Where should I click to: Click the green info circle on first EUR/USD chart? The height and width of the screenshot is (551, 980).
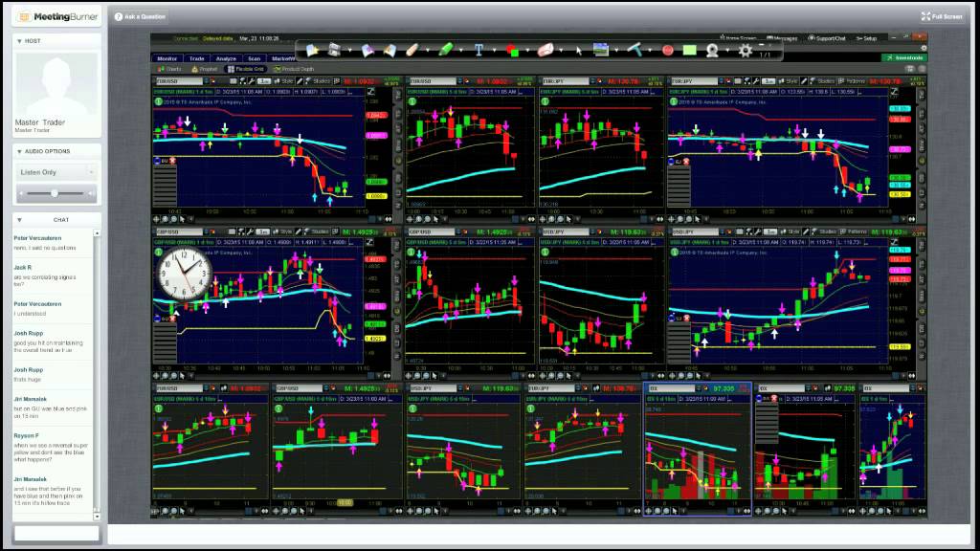point(159,101)
